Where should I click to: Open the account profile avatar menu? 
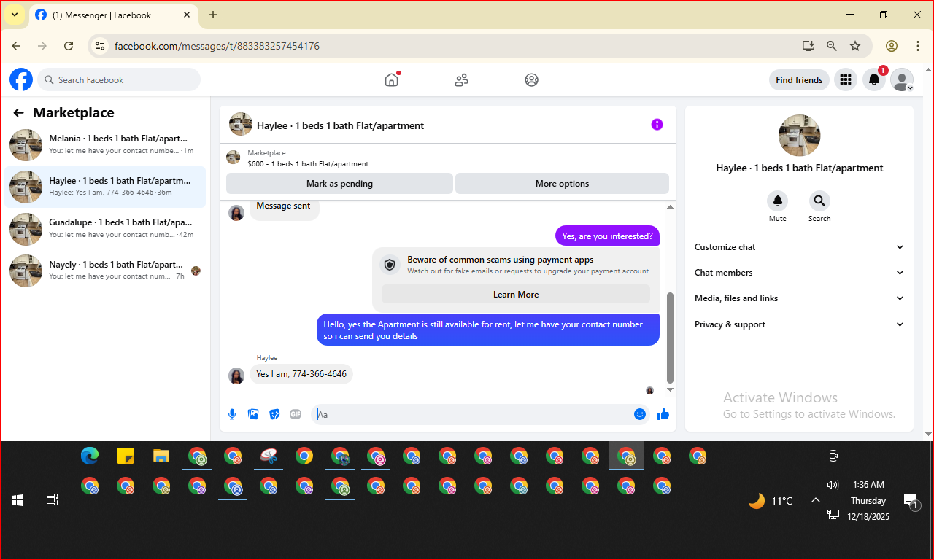click(902, 80)
